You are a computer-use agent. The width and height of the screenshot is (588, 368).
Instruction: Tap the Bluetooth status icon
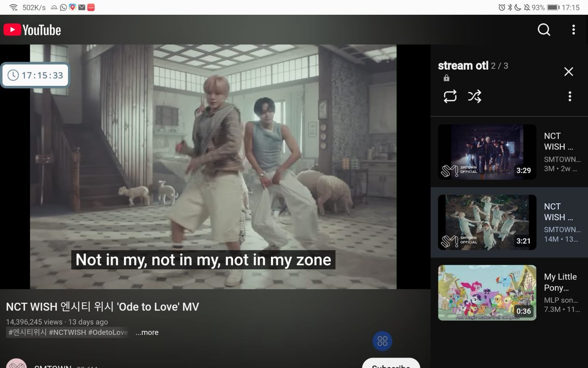coord(510,7)
